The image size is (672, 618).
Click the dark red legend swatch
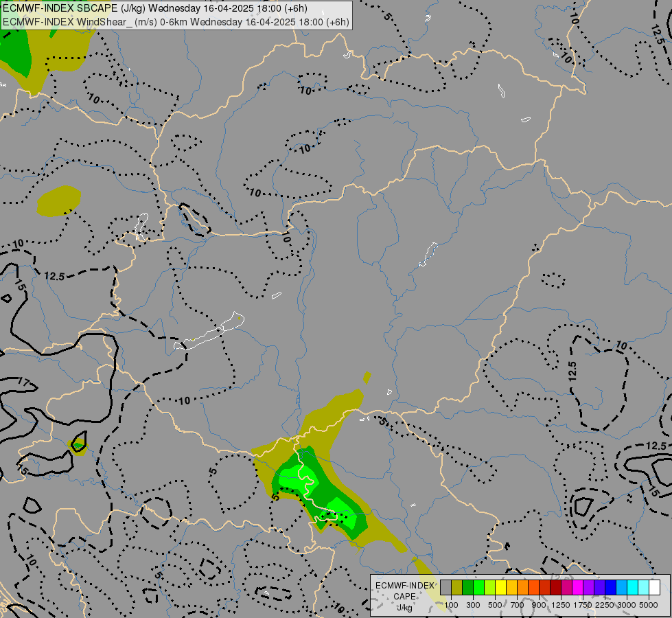(x=555, y=588)
